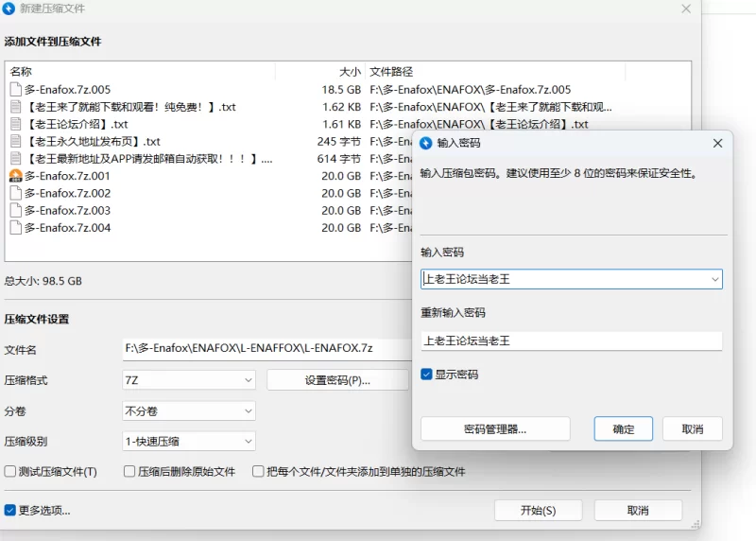Image resolution: width=756 pixels, height=541 pixels.
Task: Uncheck the 显示密码 checkbox
Action: (427, 375)
